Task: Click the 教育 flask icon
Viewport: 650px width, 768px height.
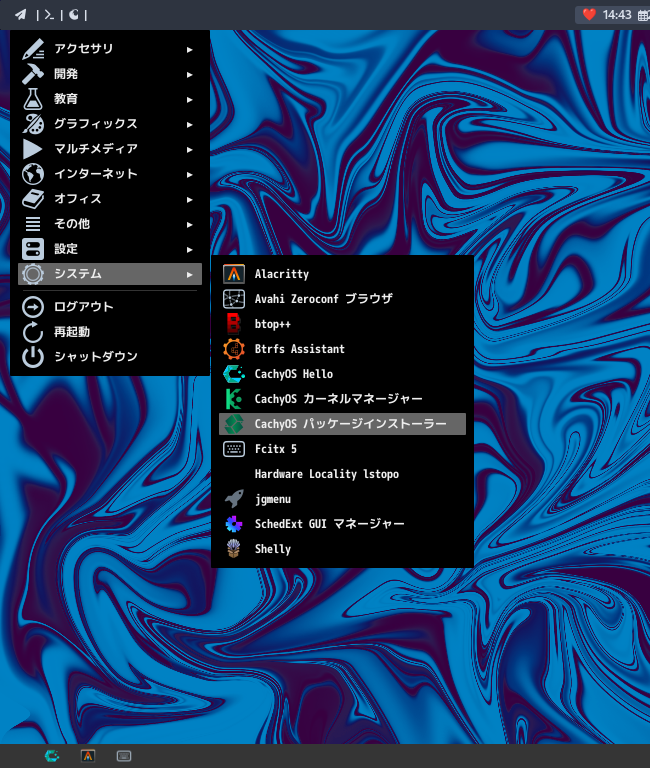Action: pos(33,99)
